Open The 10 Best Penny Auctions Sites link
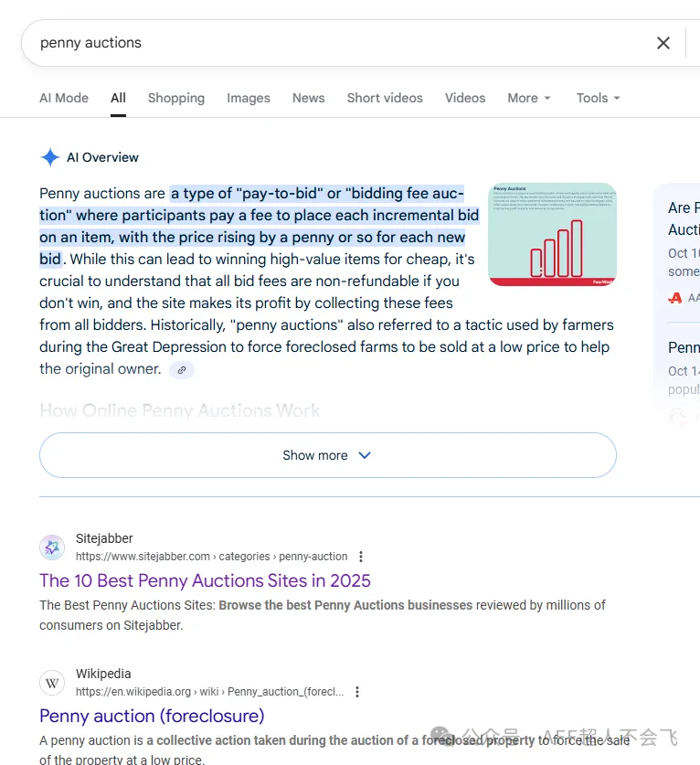Viewport: 700px width, 765px height. point(205,580)
